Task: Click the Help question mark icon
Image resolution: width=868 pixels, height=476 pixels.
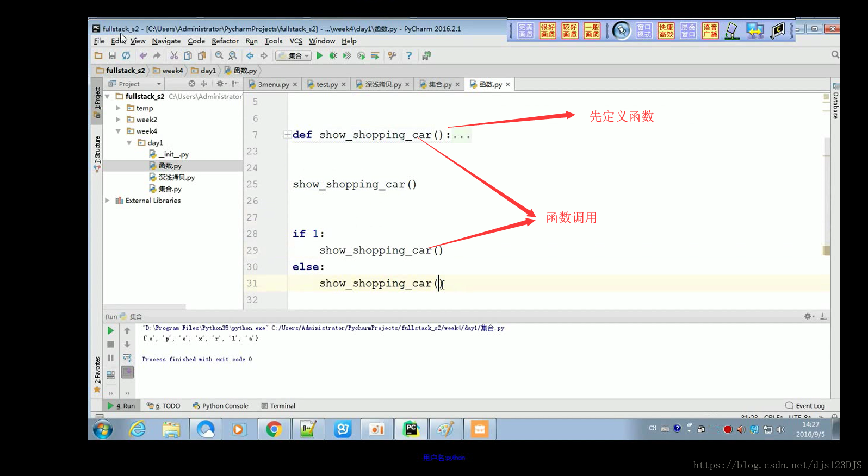Action: [x=409, y=55]
